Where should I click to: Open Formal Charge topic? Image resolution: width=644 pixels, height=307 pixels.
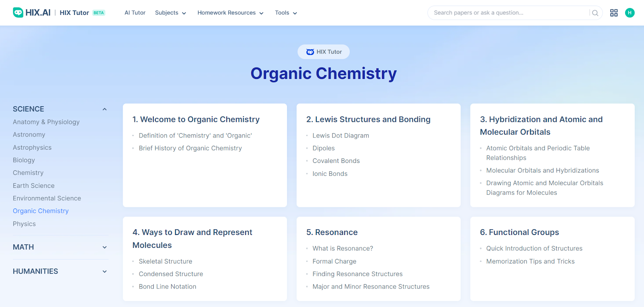point(334,262)
